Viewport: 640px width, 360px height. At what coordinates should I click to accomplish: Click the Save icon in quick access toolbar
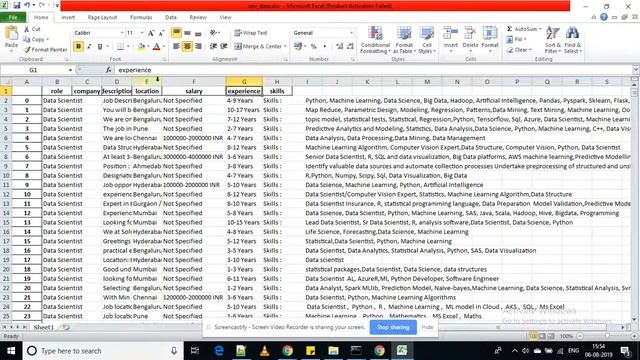coord(17,6)
